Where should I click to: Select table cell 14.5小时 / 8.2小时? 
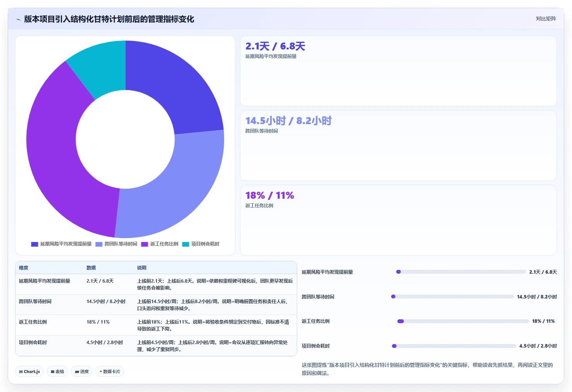106,302
